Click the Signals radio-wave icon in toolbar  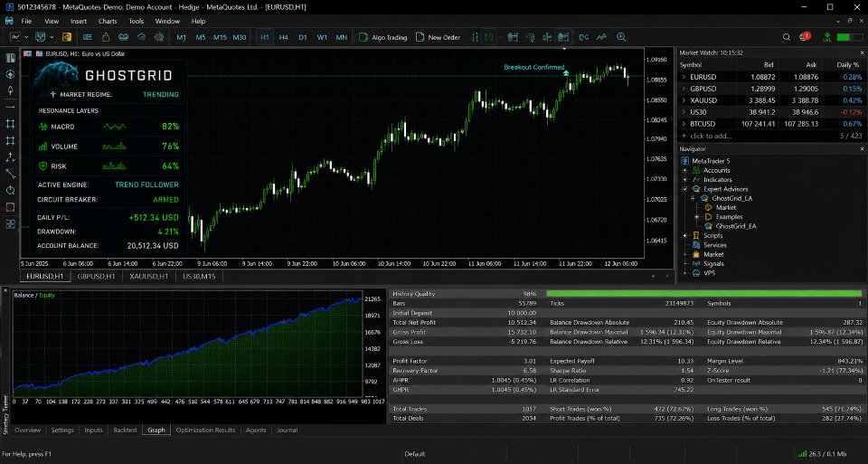pyautogui.click(x=124, y=37)
